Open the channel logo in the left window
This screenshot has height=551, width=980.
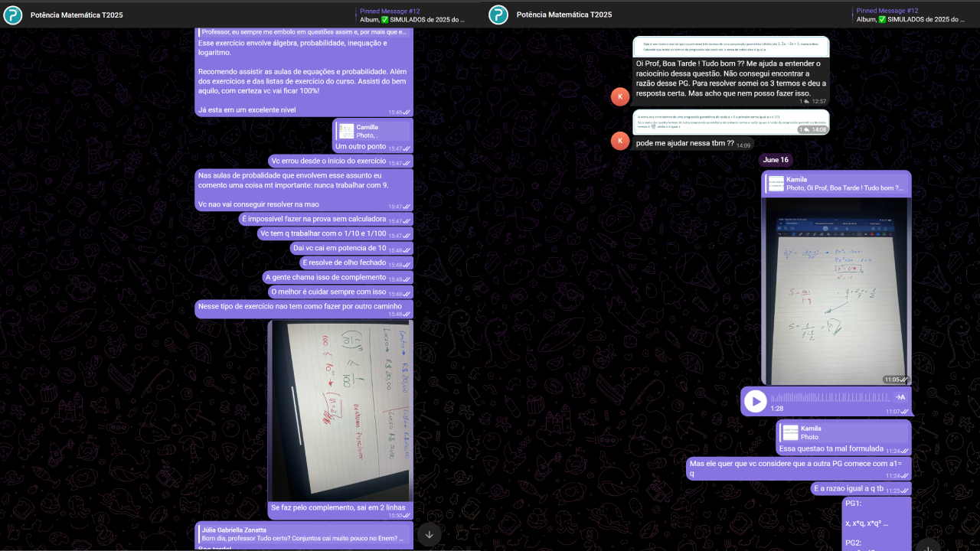pyautogui.click(x=13, y=15)
